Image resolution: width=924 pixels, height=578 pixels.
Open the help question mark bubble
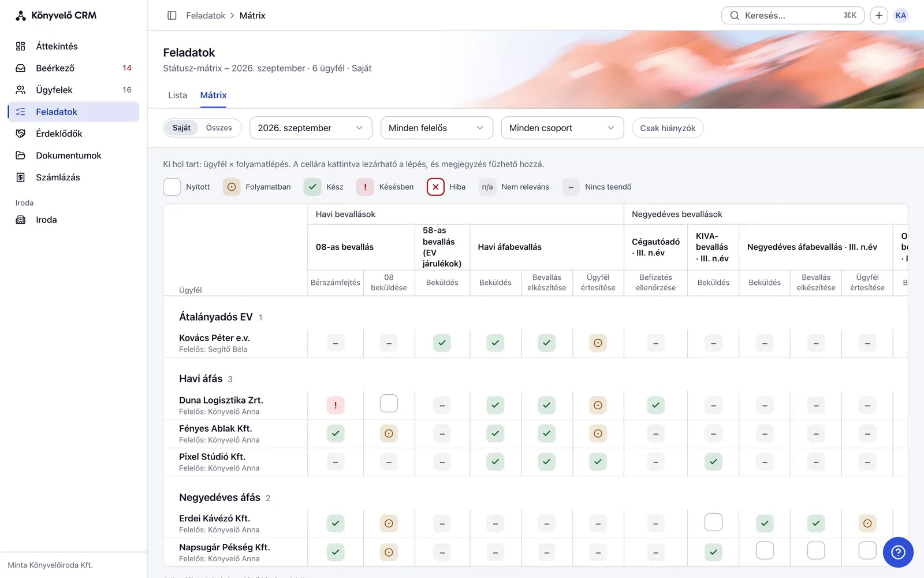pyautogui.click(x=898, y=552)
